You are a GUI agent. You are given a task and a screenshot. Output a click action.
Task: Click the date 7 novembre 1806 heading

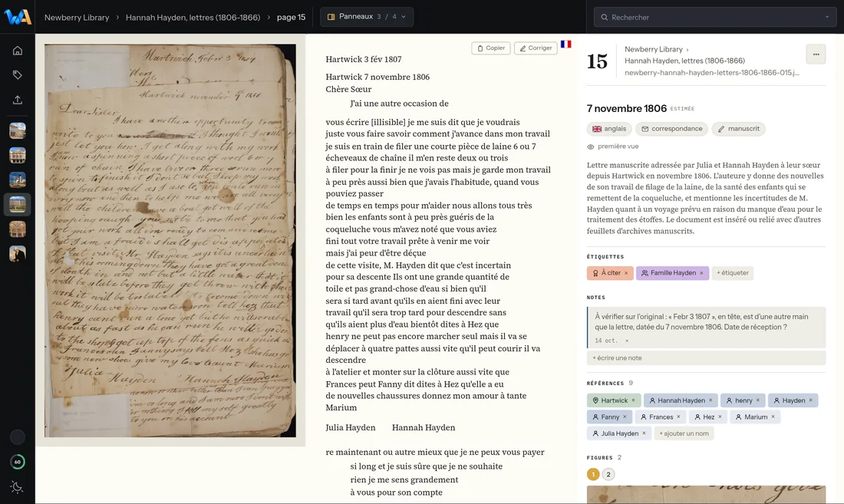click(x=627, y=109)
